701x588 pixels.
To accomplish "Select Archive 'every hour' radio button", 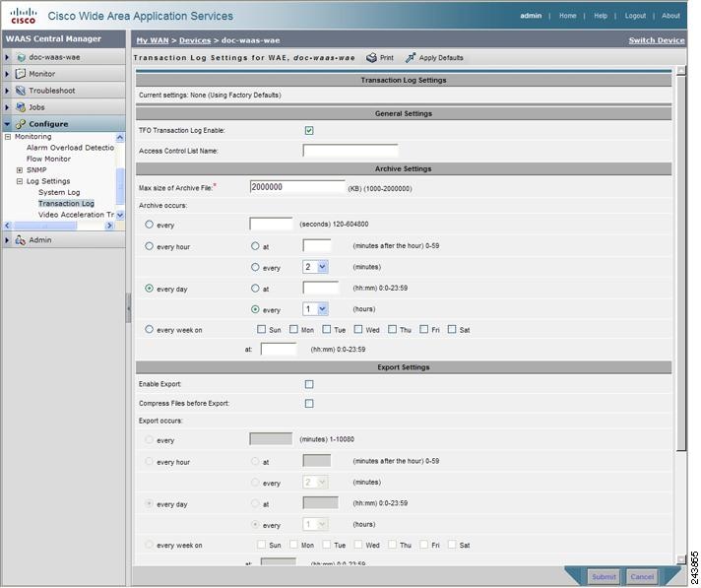I will click(149, 246).
